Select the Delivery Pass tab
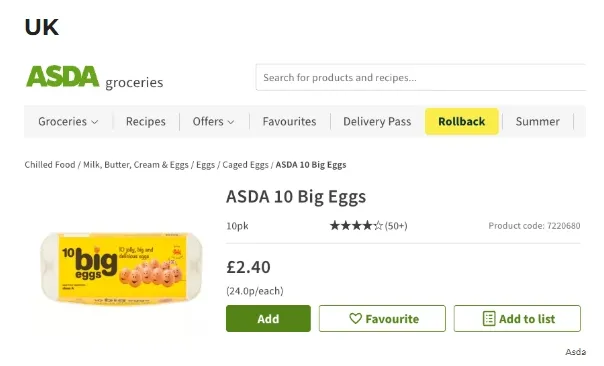 click(377, 121)
